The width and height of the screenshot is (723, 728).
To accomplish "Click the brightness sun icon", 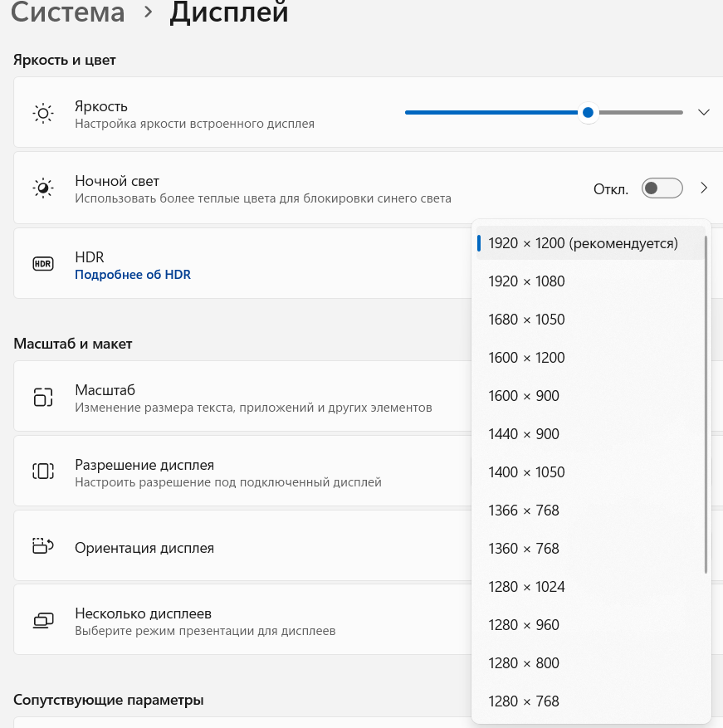I will pyautogui.click(x=43, y=113).
